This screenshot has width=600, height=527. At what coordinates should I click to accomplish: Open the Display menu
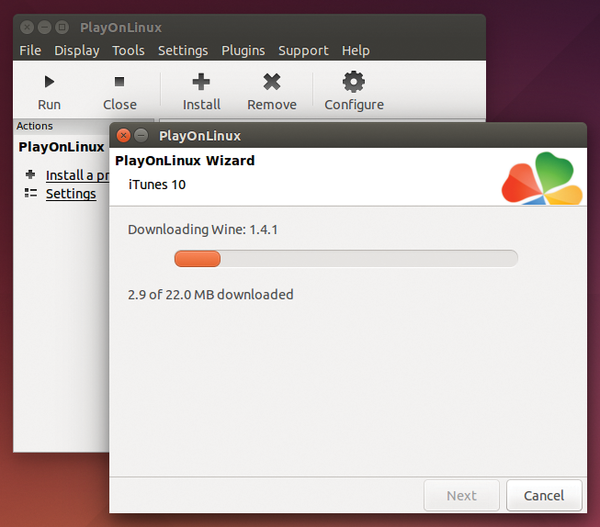pos(77,50)
